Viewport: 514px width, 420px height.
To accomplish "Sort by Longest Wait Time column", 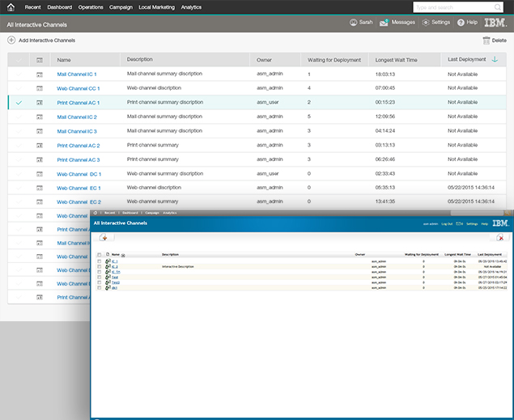I will [x=396, y=60].
